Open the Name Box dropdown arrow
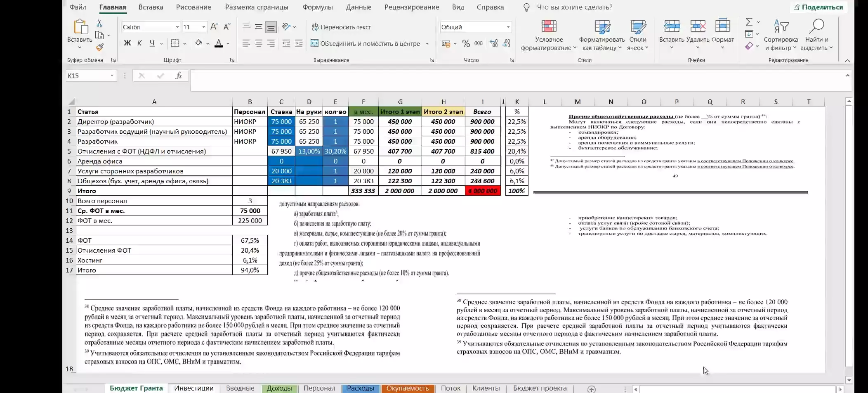The image size is (868, 393). (x=112, y=76)
